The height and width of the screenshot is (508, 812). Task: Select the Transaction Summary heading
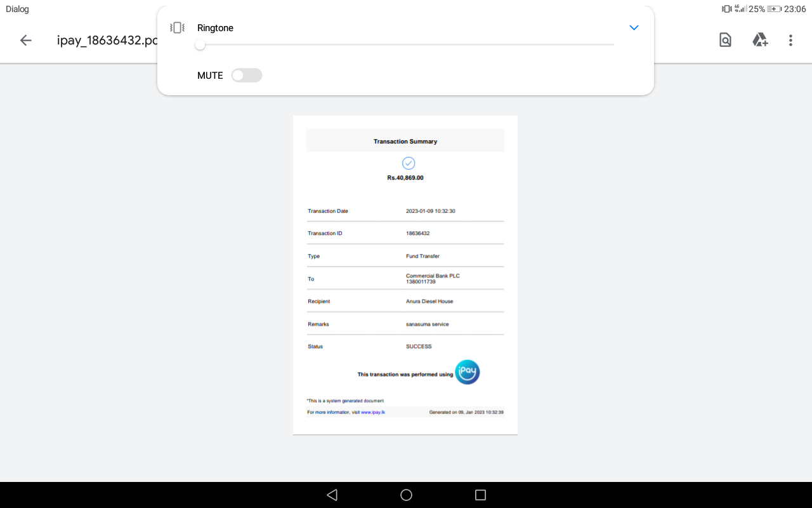point(405,142)
